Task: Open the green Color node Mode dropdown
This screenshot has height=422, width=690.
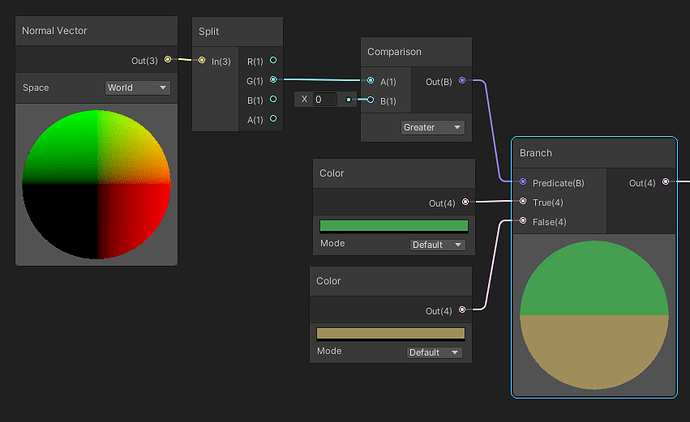Action: click(438, 244)
